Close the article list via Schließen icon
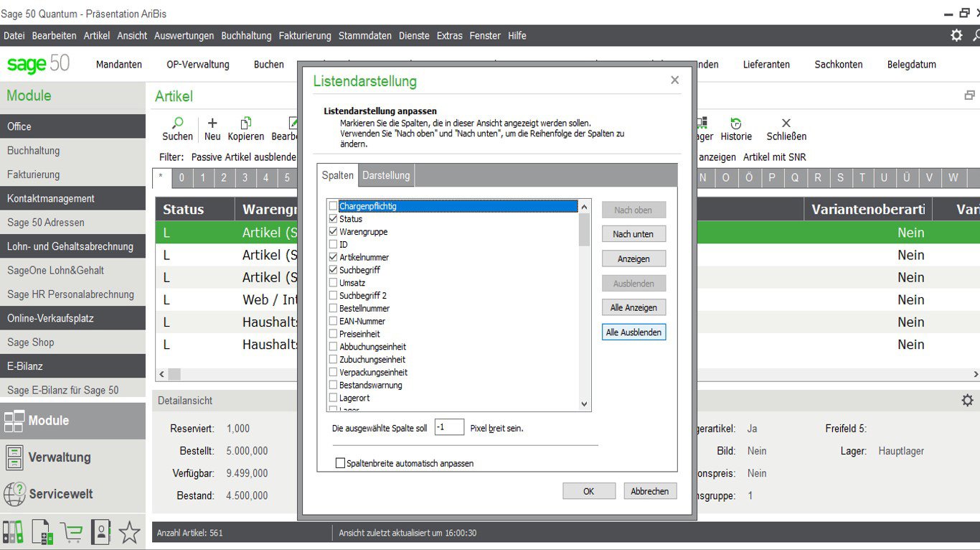 tap(786, 123)
